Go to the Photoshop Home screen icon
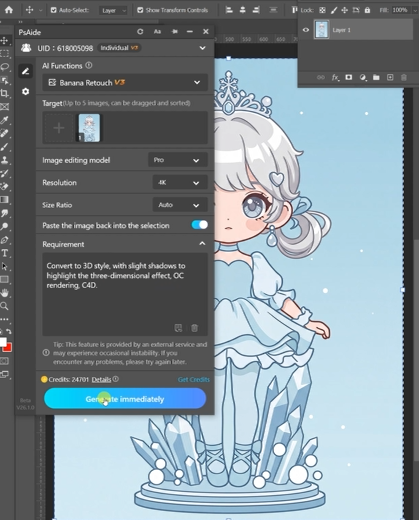 [x=9, y=10]
